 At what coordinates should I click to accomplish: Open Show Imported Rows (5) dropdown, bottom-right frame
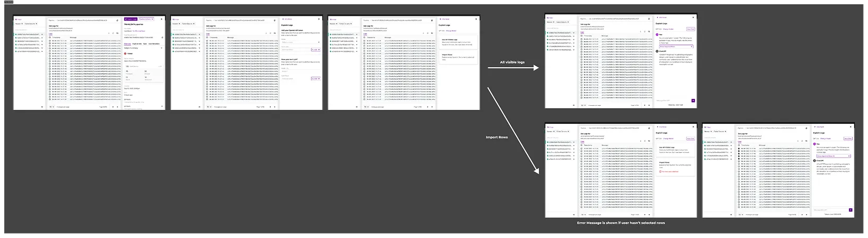click(x=834, y=156)
